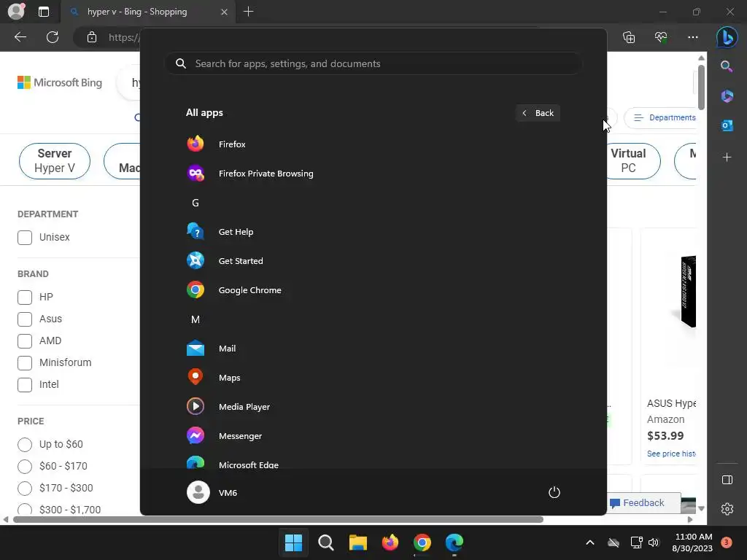Open the VM6 user account menu

click(212, 492)
